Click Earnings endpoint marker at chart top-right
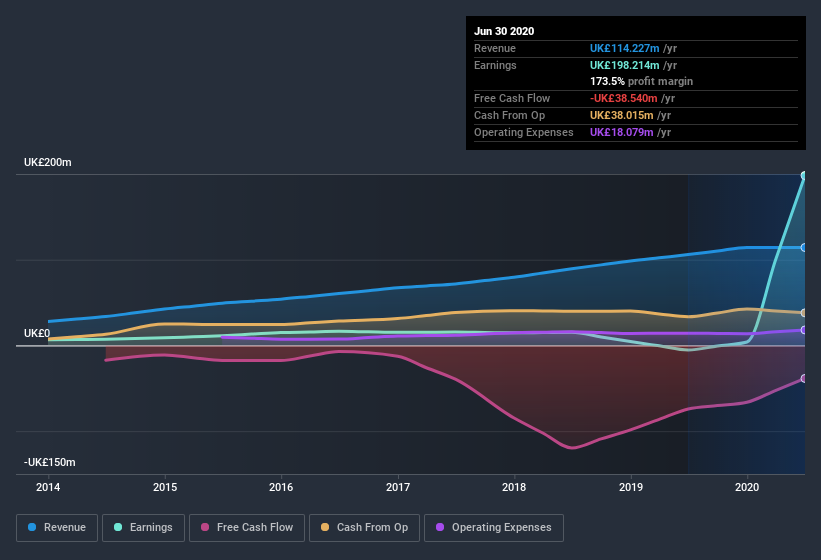The height and width of the screenshot is (560, 821). pyautogui.click(x=804, y=176)
